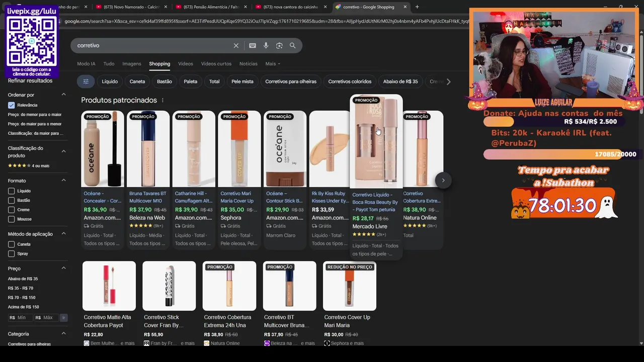Open the on-screen keyboard input tool

[253, 46]
